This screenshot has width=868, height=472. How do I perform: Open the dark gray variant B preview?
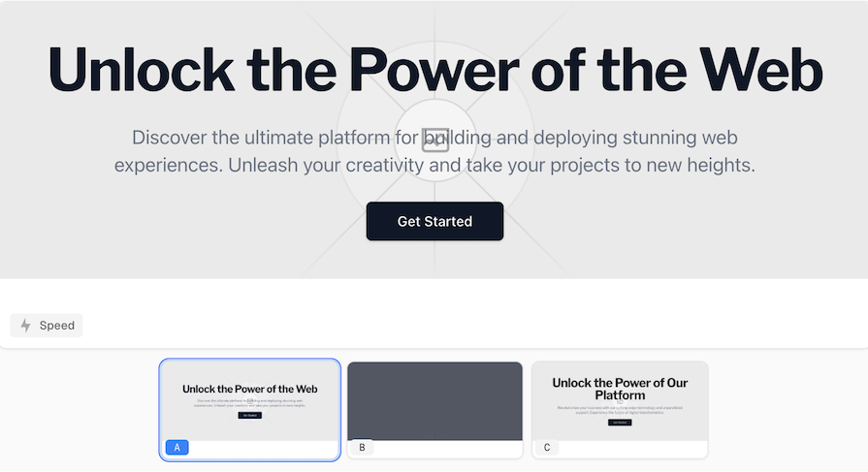click(x=434, y=400)
